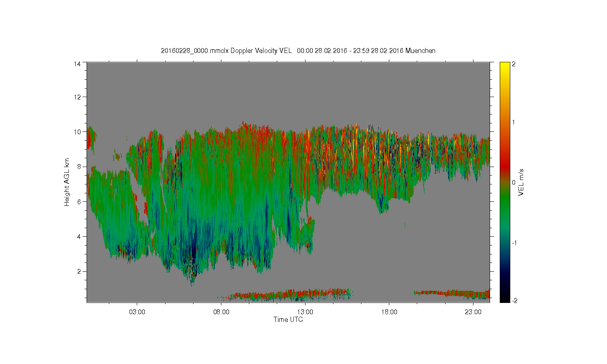Click the height tick label 6
Screen dimensions: 607x364
pos(79,201)
